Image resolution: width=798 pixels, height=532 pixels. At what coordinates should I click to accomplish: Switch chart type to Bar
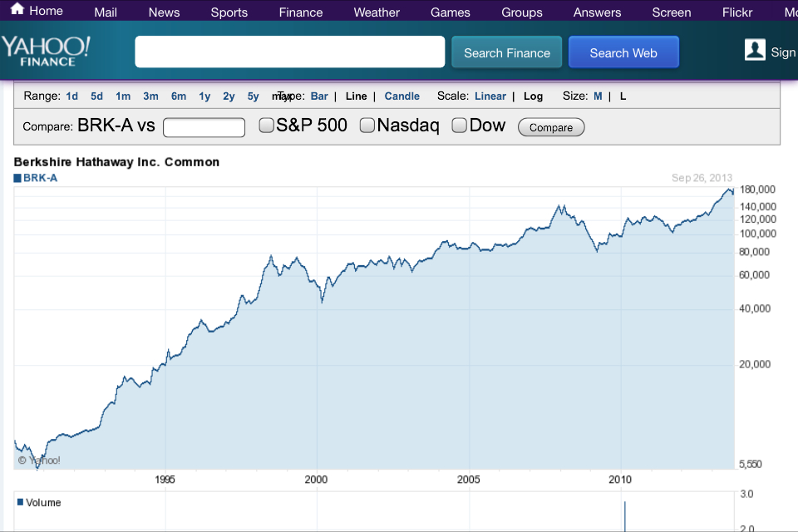click(319, 96)
